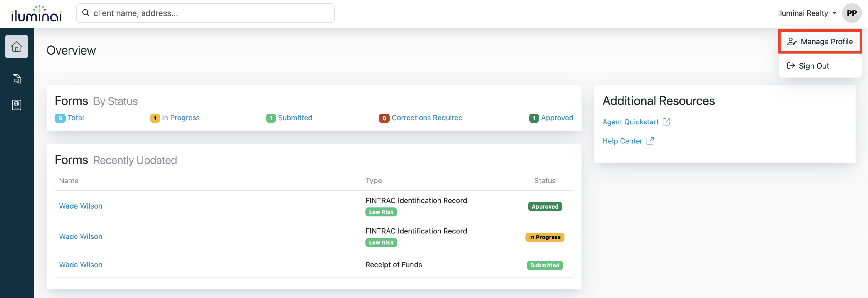The width and height of the screenshot is (868, 298).
Task: Click the In Progress status badge in table
Action: coord(545,237)
